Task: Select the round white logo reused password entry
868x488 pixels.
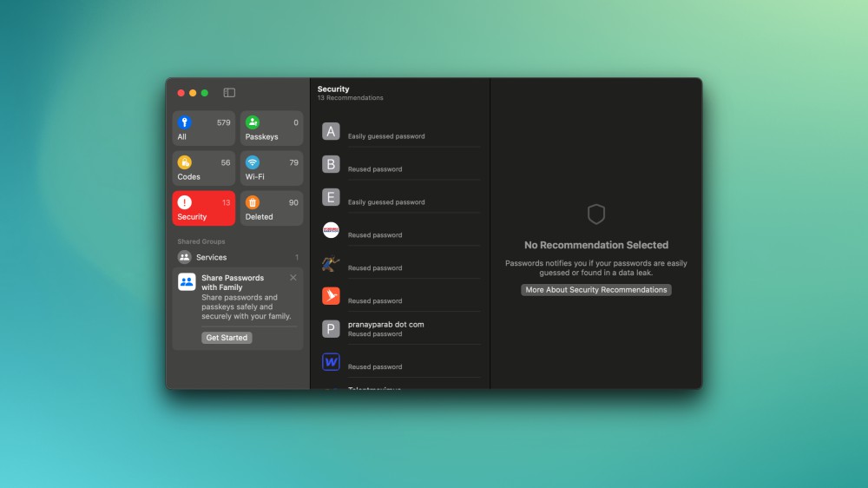Action: pyautogui.click(x=401, y=230)
